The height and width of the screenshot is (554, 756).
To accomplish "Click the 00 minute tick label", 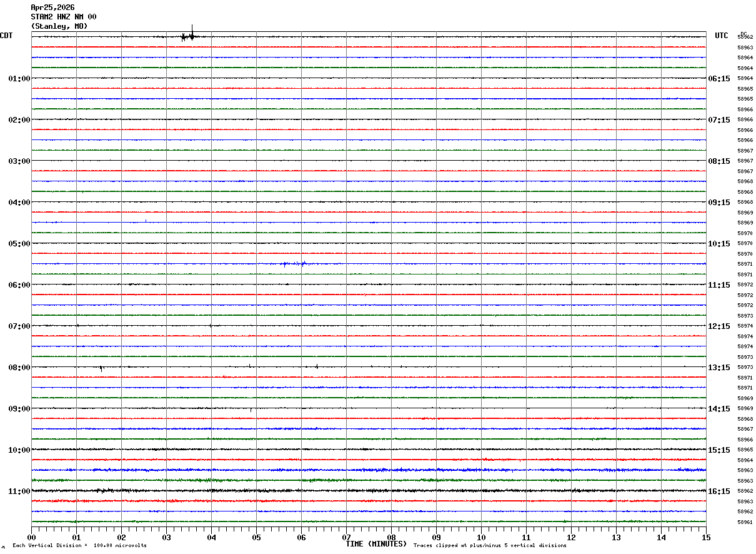I will [32, 537].
